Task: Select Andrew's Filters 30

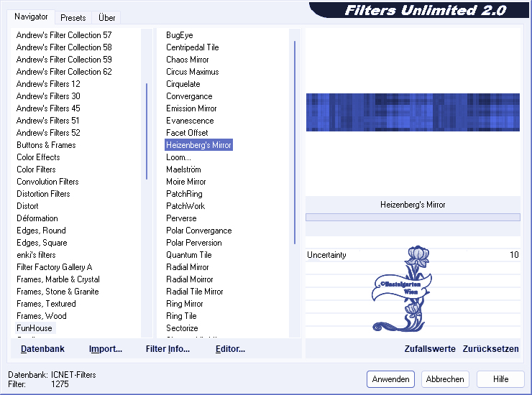Action: coord(48,96)
